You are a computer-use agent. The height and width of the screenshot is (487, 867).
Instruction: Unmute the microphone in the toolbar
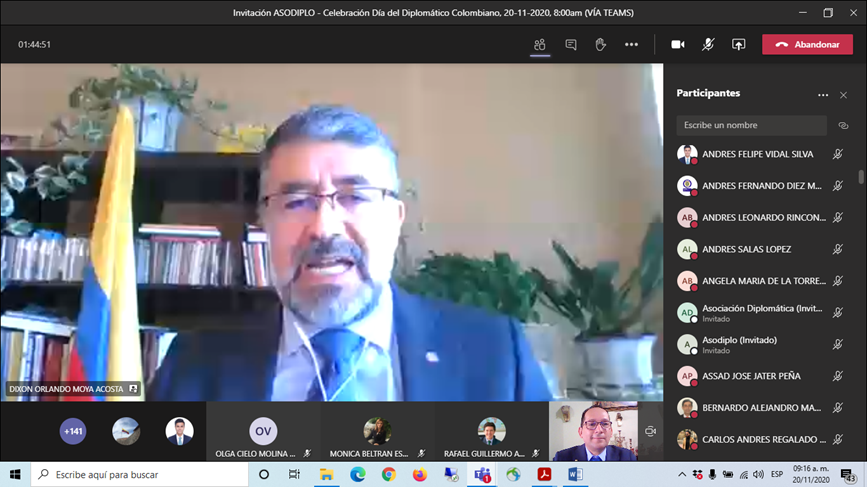tap(708, 45)
